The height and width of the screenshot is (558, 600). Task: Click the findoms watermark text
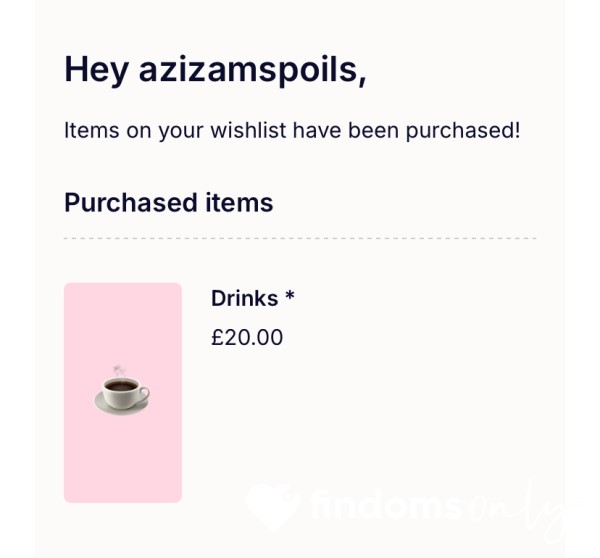[386, 505]
